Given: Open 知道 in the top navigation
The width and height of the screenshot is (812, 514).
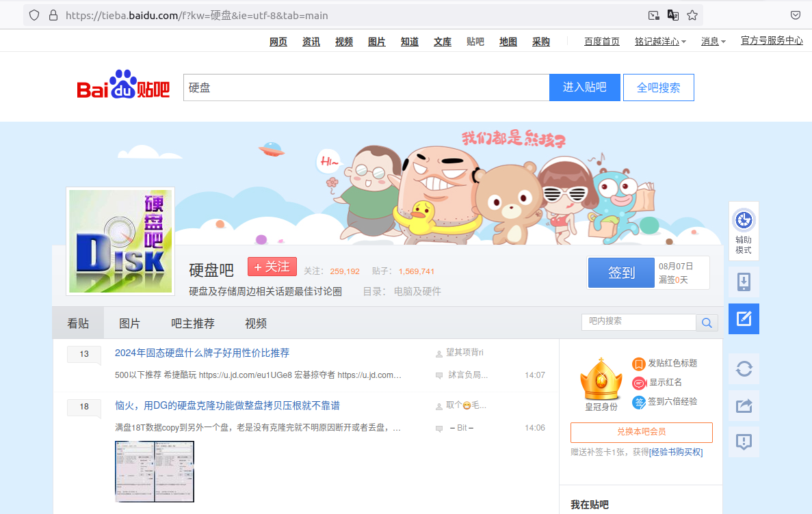Looking at the screenshot, I should (410, 42).
